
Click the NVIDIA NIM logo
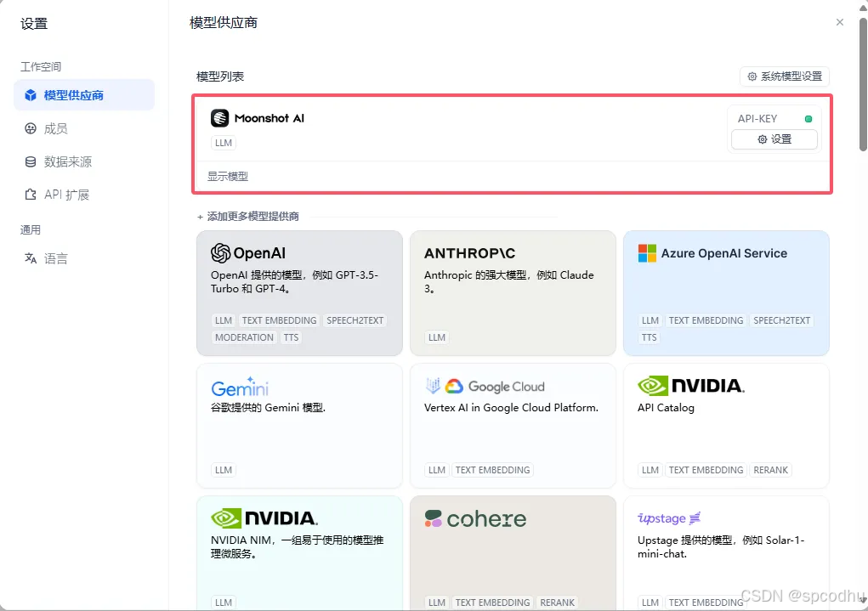click(264, 518)
